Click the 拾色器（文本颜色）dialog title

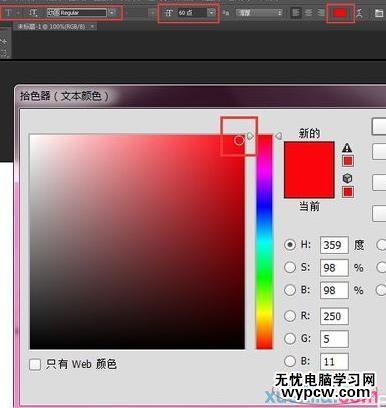(x=64, y=96)
